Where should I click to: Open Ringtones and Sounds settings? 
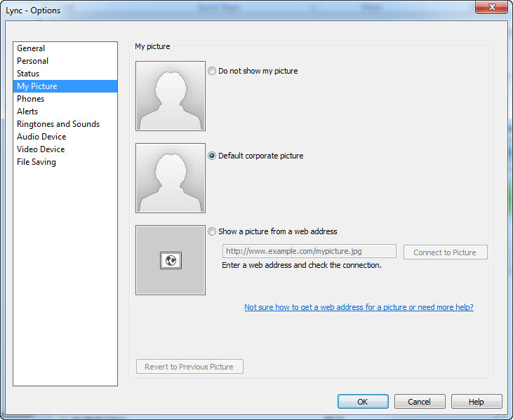[x=65, y=124]
